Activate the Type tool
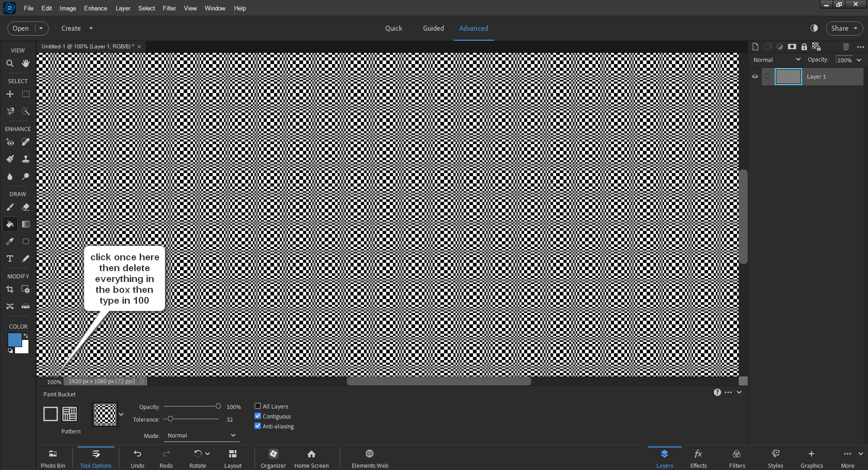 10,258
